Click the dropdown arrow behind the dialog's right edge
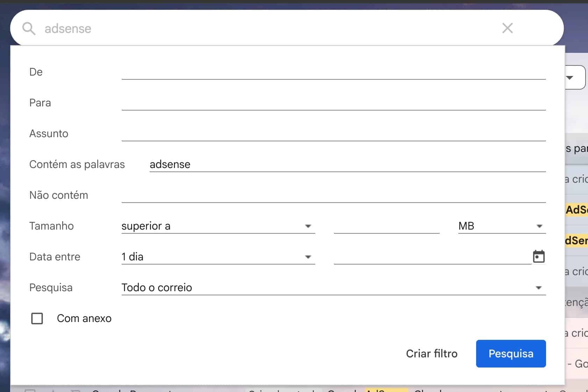 pos(570,77)
